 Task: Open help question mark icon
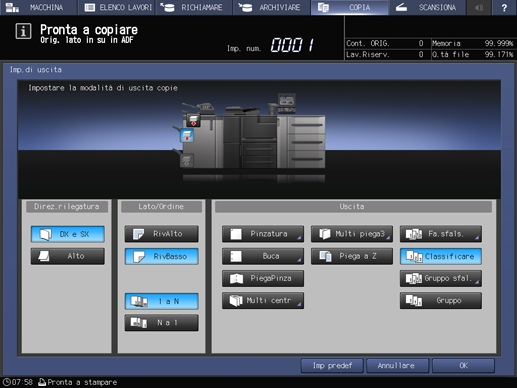coord(504,7)
